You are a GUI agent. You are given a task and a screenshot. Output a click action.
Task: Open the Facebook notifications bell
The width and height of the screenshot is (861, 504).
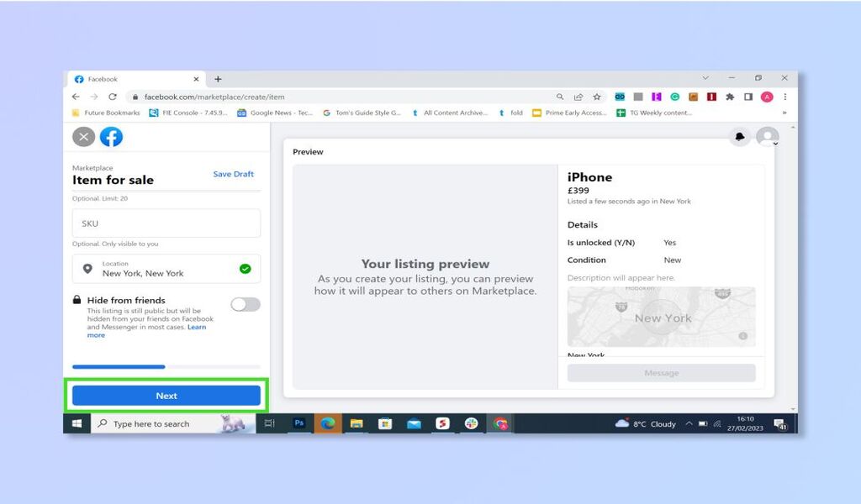coord(740,137)
